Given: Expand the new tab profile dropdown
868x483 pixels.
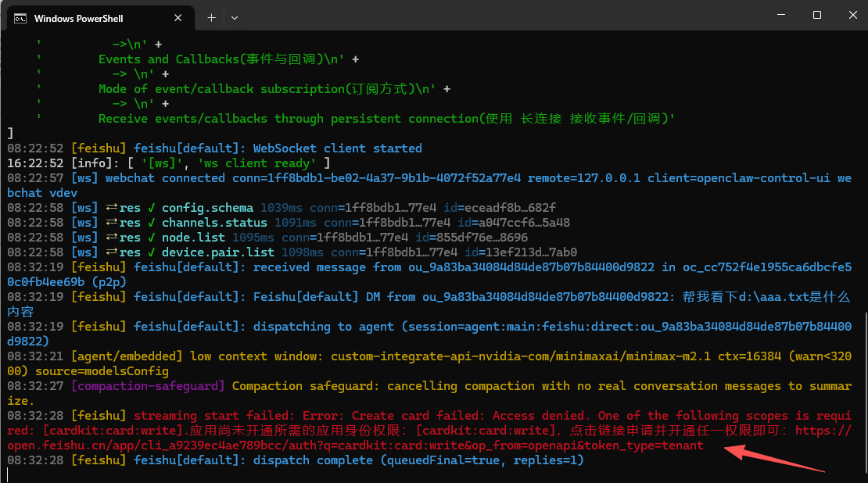Looking at the screenshot, I should pyautogui.click(x=235, y=18).
